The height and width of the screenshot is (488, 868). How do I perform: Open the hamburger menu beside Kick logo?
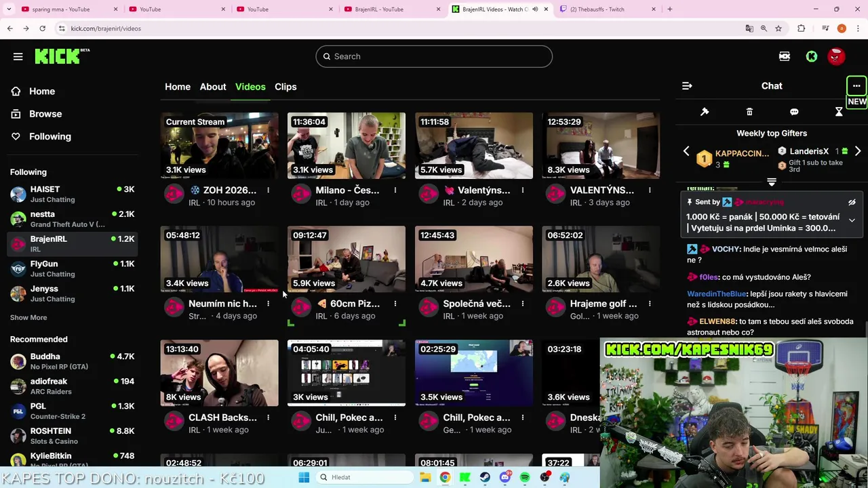click(x=18, y=56)
